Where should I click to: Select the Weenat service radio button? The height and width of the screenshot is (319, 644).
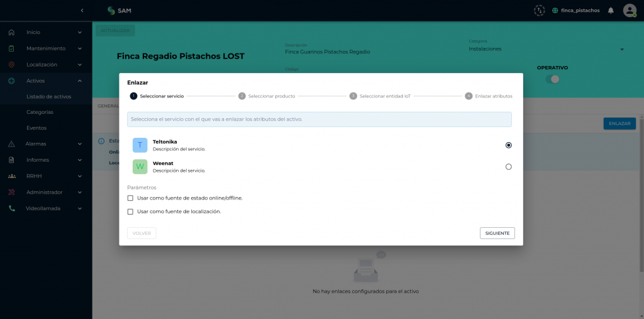click(508, 167)
